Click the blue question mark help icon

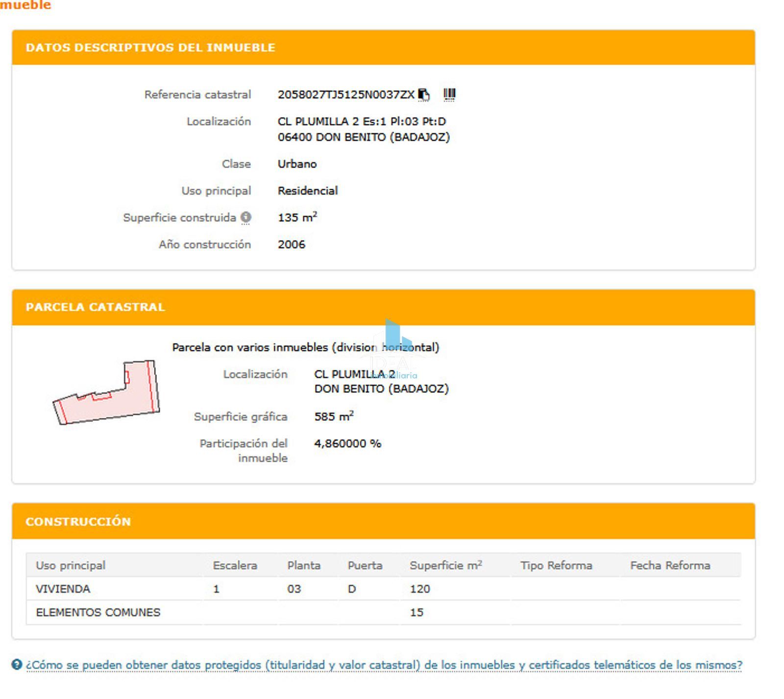[17, 665]
